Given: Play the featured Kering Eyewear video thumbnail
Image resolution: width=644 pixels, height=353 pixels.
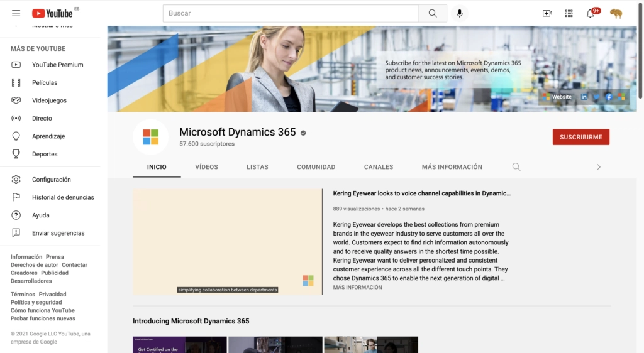Looking at the screenshot, I should (227, 242).
